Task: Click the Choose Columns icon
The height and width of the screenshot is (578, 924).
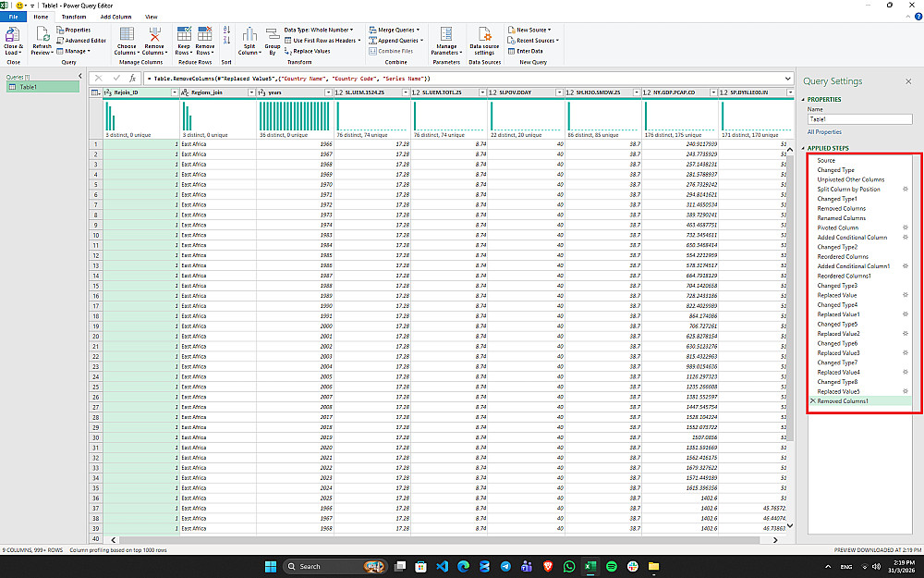Action: tap(127, 34)
